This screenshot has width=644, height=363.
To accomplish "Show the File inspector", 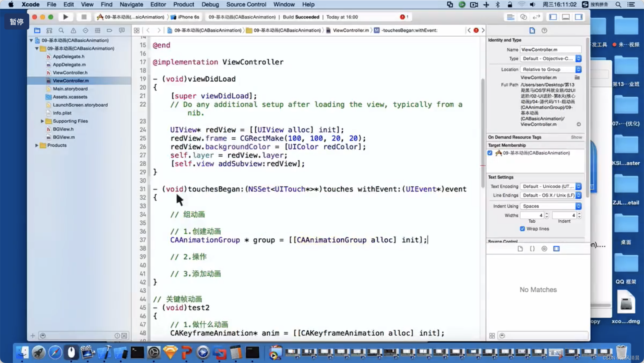I will pyautogui.click(x=532, y=30).
